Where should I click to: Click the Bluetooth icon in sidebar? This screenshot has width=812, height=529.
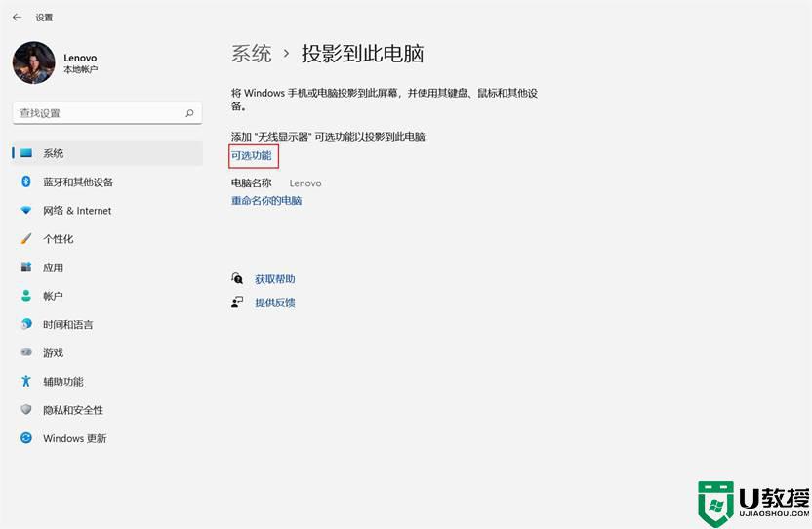[26, 182]
